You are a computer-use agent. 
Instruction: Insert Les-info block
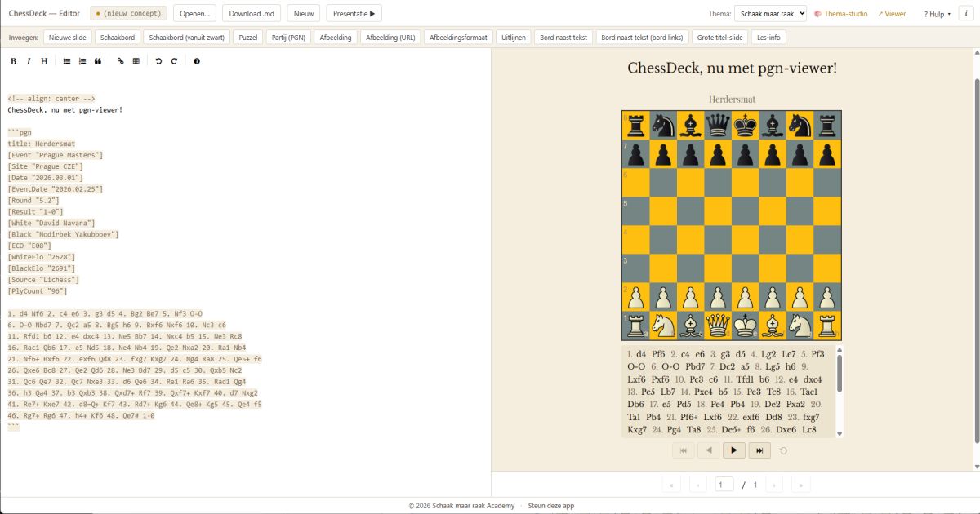[x=768, y=38]
